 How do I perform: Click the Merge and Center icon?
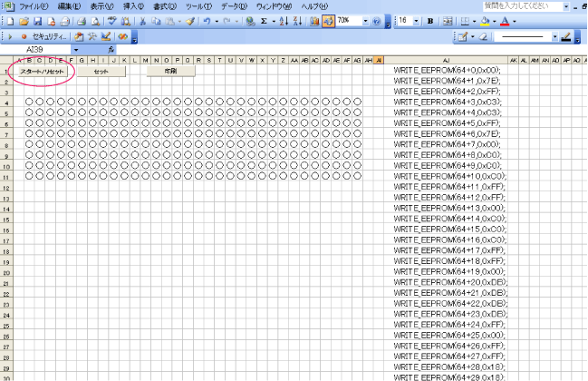point(447,20)
